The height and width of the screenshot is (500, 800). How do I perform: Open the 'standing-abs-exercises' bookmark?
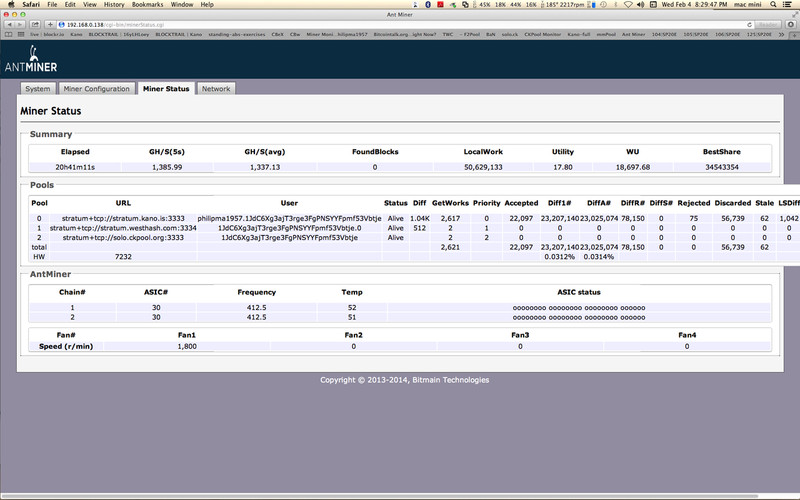(237, 34)
